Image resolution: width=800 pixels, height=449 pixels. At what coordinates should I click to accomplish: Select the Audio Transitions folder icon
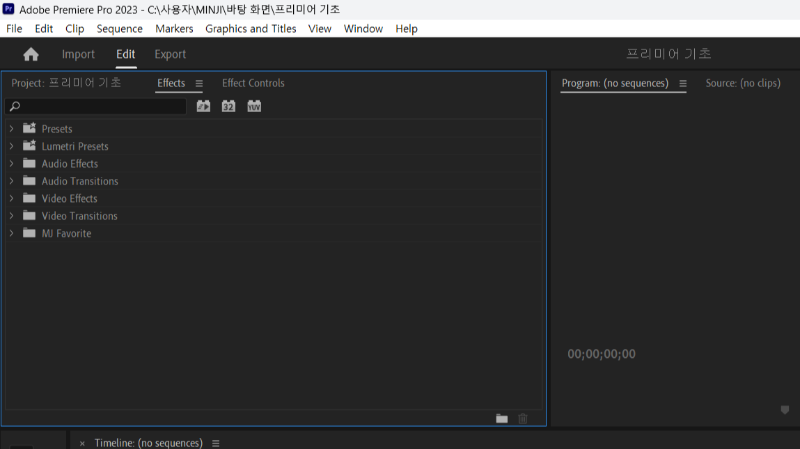click(29, 181)
